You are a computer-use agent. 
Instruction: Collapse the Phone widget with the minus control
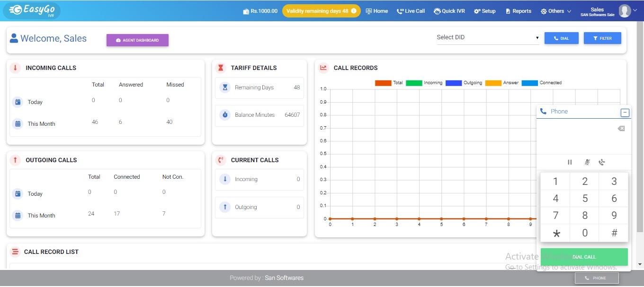tap(625, 112)
